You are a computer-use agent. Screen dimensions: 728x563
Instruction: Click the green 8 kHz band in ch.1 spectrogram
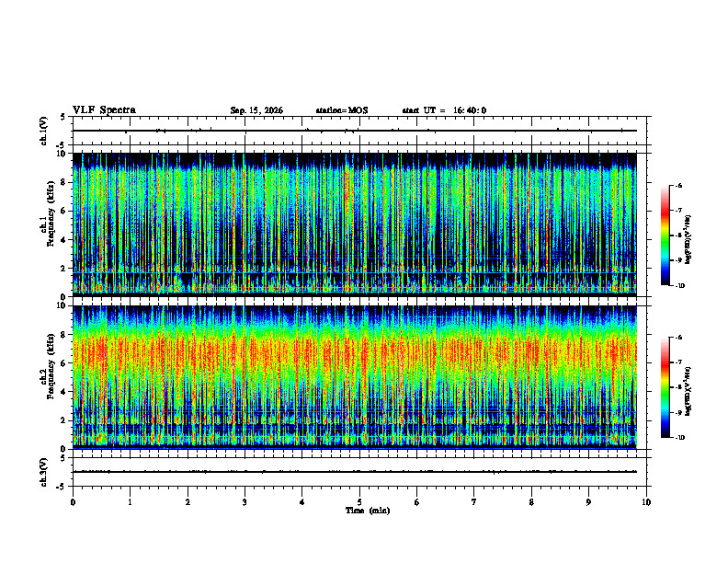(x=355, y=182)
